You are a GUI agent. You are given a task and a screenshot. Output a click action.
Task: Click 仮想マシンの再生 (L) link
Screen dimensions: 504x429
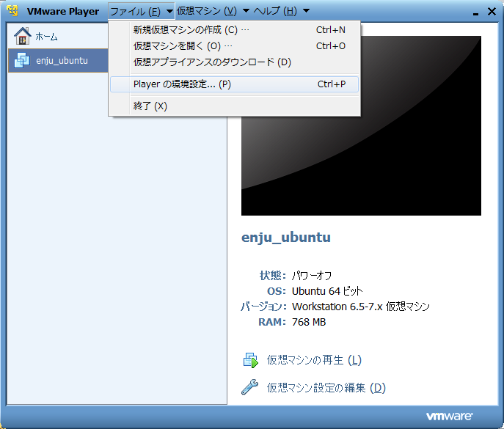(314, 360)
